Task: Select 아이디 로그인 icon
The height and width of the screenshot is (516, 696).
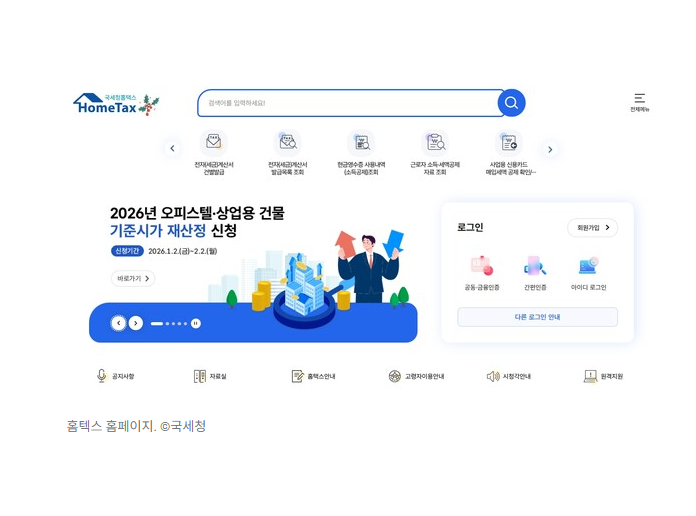Action: [x=589, y=266]
